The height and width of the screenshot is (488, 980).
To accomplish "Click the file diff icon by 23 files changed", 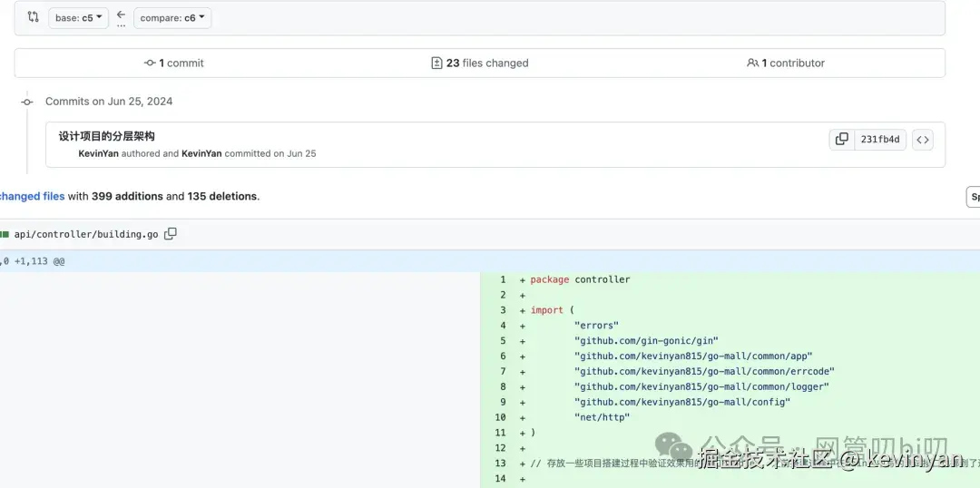I will (436, 63).
